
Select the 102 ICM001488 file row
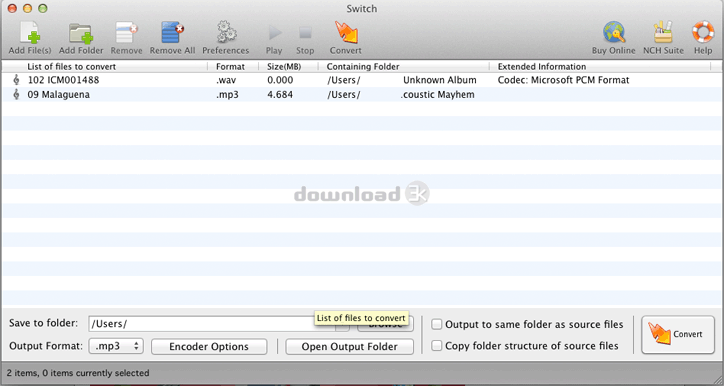362,80
